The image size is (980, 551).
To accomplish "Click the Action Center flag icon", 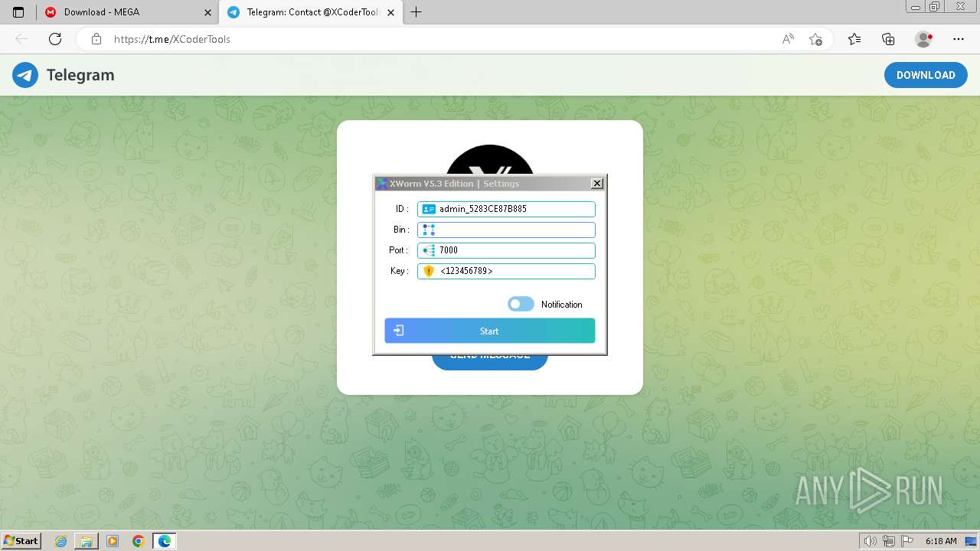I will coord(906,541).
